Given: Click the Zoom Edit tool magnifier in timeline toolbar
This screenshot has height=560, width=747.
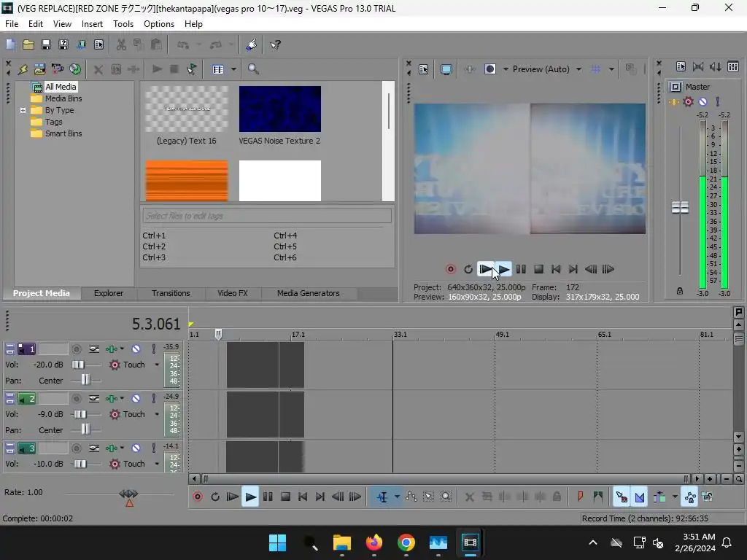Looking at the screenshot, I should tap(446, 497).
